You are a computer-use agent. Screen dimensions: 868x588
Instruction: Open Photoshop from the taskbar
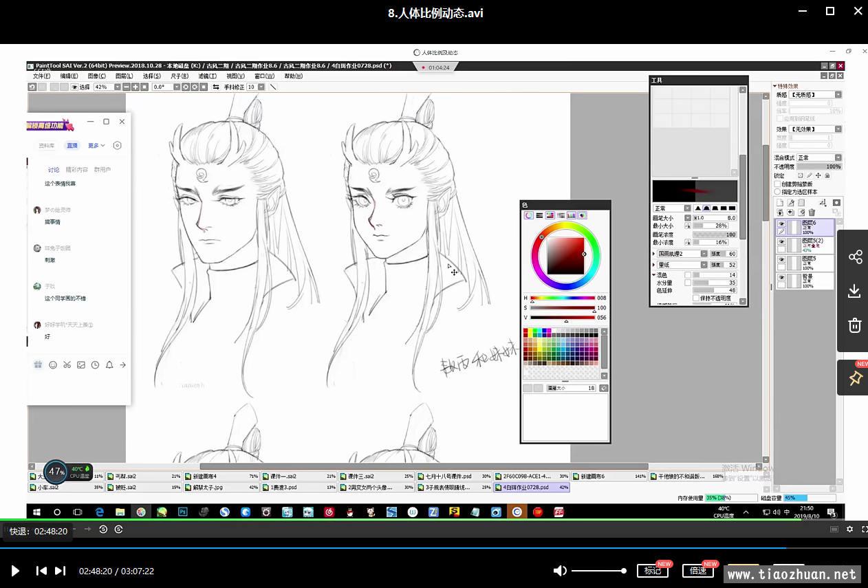[183, 512]
